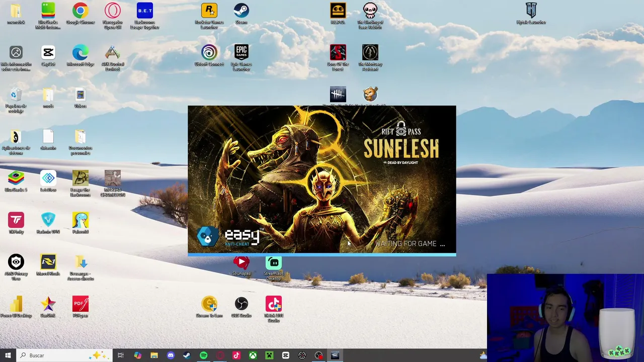Select the TikFinity desktop shortcut
644x362 pixels.
(x=16, y=223)
